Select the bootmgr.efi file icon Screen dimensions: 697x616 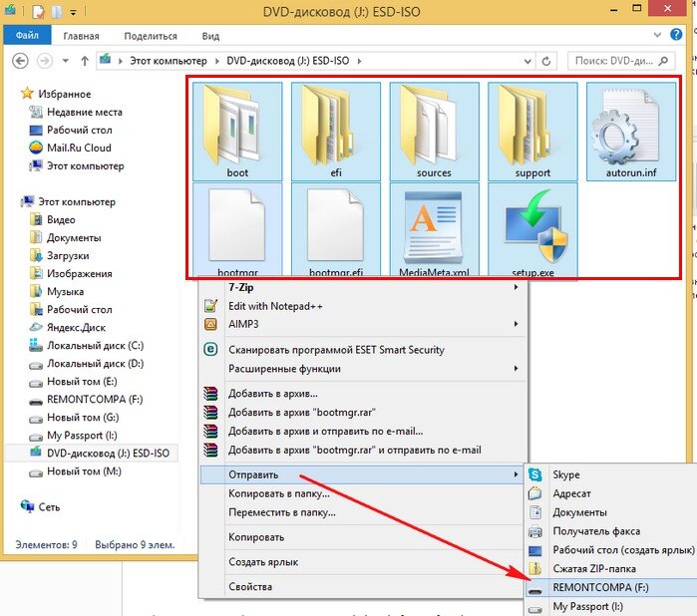[336, 224]
